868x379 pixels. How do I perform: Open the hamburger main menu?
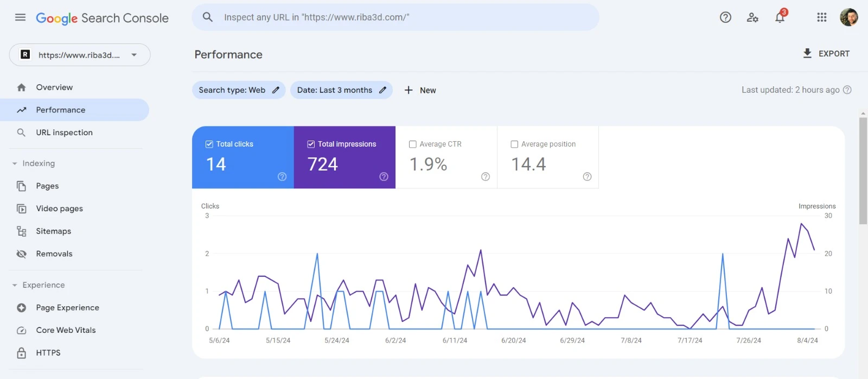pos(20,17)
